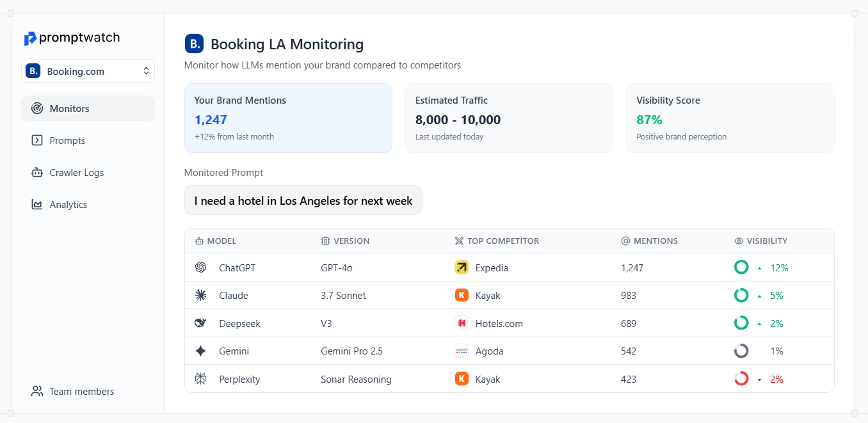Screen dimensions: 868x423
Task: Click the Gemini Pro 2.5 version cell
Action: coord(351,351)
